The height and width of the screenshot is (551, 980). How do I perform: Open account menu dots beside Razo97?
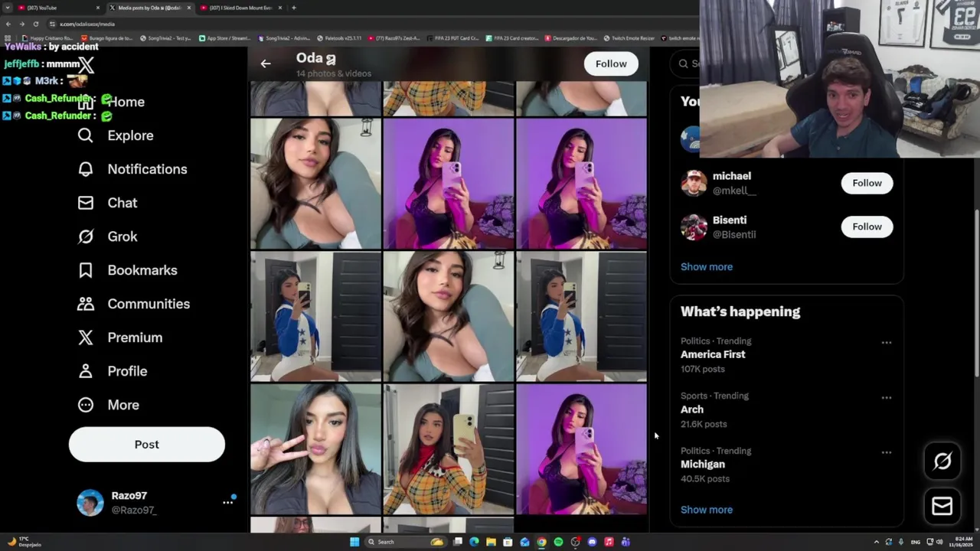coord(227,502)
